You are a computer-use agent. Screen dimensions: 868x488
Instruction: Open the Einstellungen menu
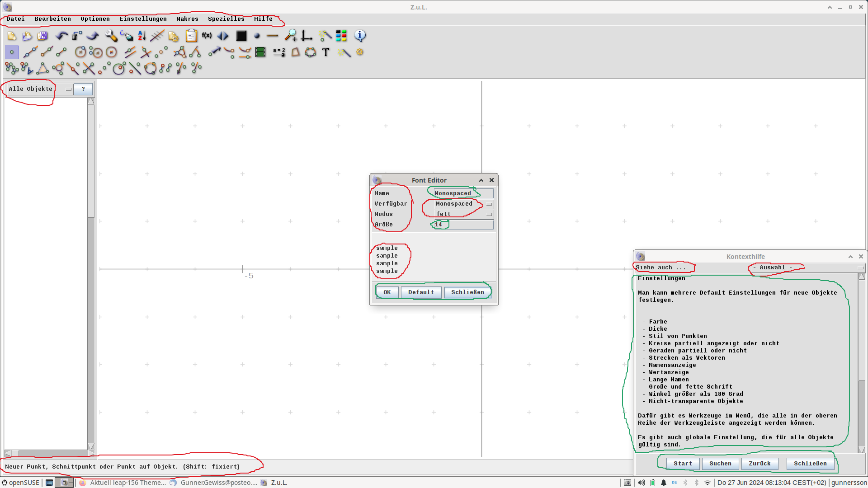pyautogui.click(x=143, y=19)
